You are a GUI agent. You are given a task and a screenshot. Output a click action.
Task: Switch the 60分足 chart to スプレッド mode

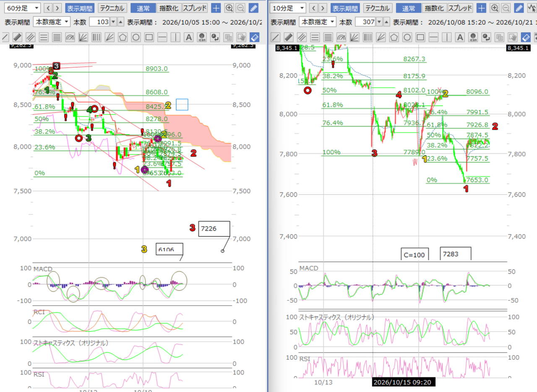[x=195, y=8]
